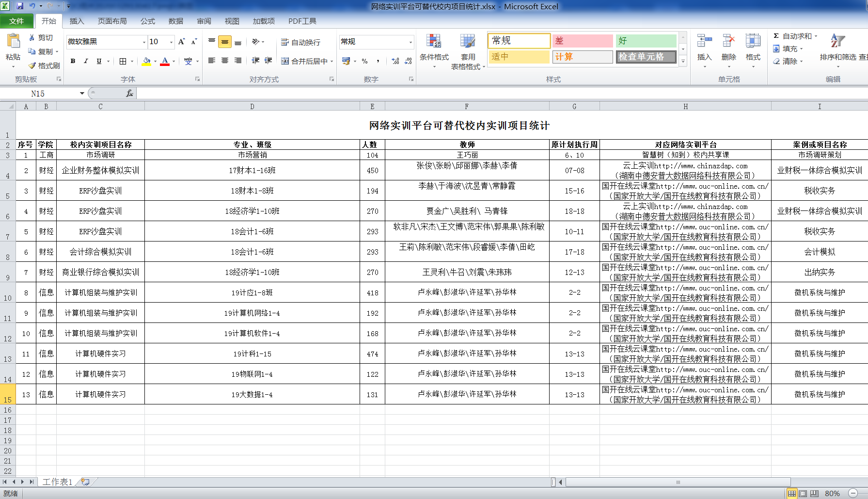Click increase decimal icon
Viewport: 868px width, 499px height.
point(395,61)
